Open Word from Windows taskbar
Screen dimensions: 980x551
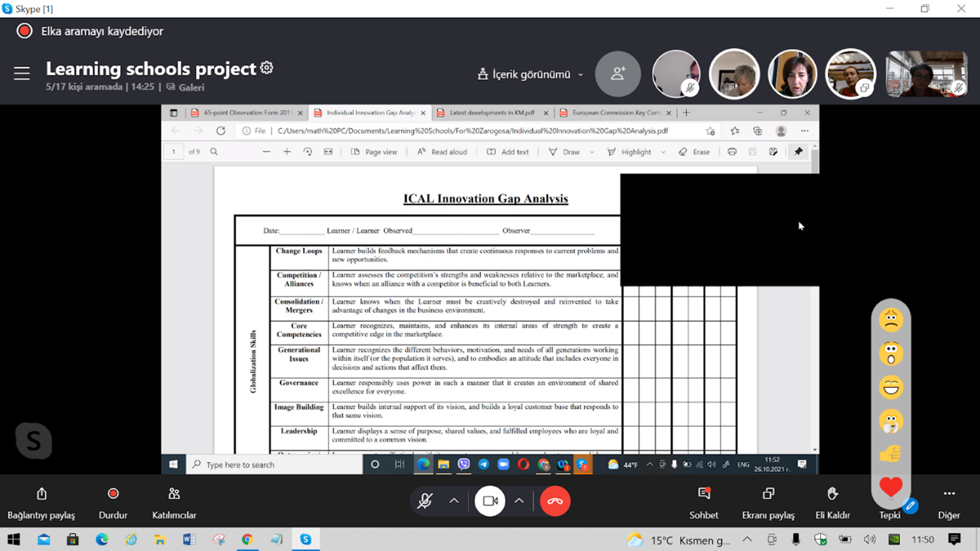[x=189, y=539]
